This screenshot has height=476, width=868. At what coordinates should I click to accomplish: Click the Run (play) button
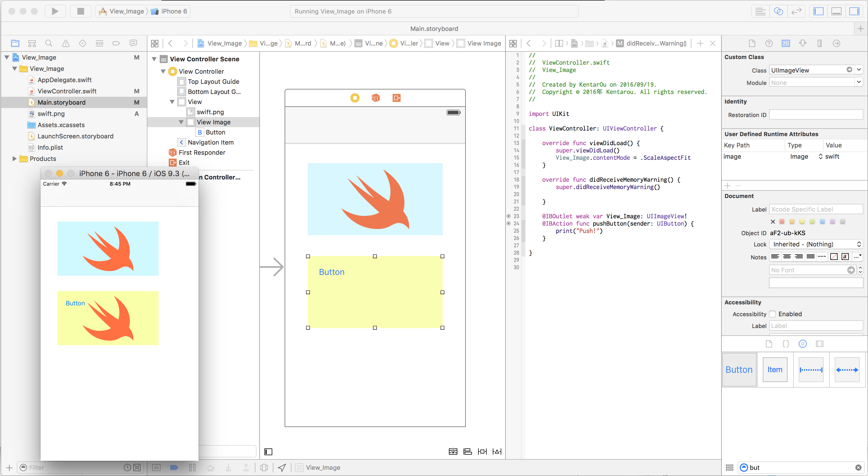pos(55,11)
